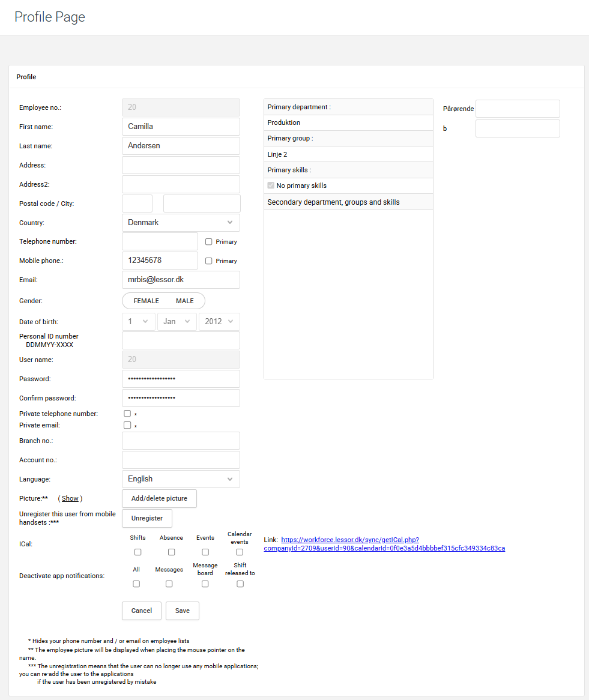
Task: Focus the Address field
Action: coord(181,164)
